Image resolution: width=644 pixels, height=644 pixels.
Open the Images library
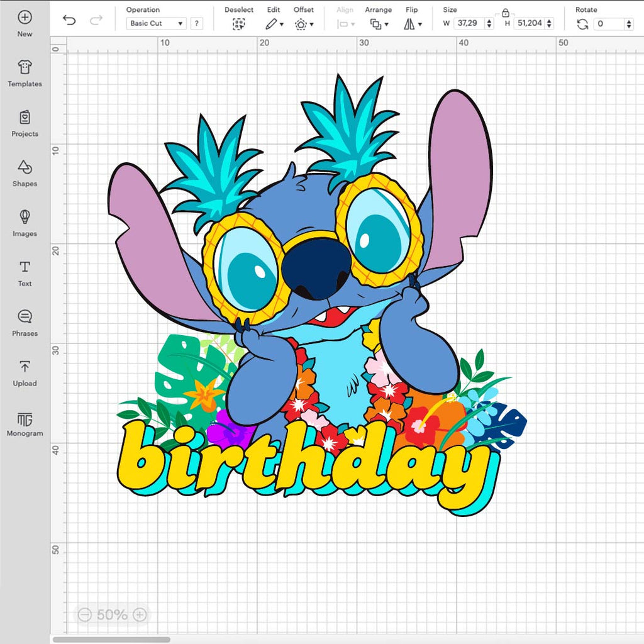pos(25,218)
